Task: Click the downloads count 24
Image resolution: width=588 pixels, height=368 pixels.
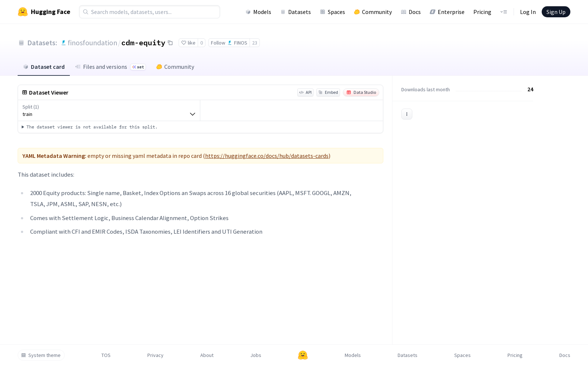Action: [530, 89]
